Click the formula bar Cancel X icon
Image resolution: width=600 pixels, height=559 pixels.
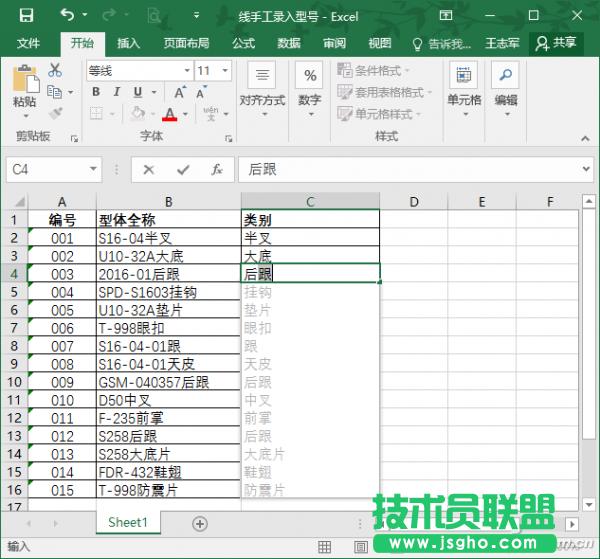coord(149,170)
